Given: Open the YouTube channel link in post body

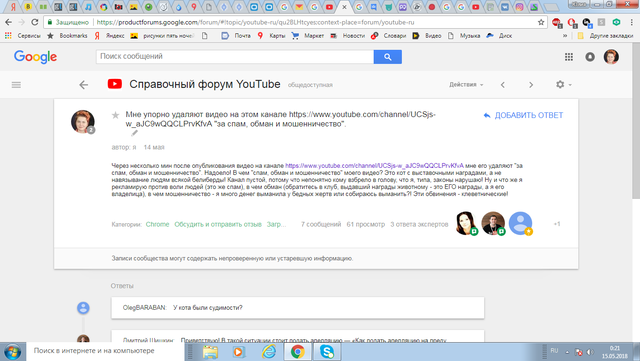Looking at the screenshot, I should (374, 165).
